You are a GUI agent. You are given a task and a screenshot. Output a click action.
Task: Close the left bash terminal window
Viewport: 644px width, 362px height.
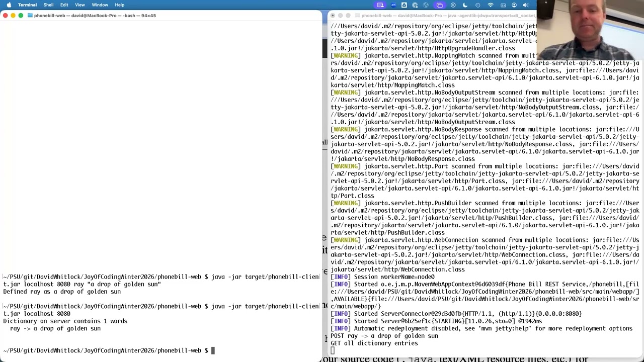click(x=6, y=16)
